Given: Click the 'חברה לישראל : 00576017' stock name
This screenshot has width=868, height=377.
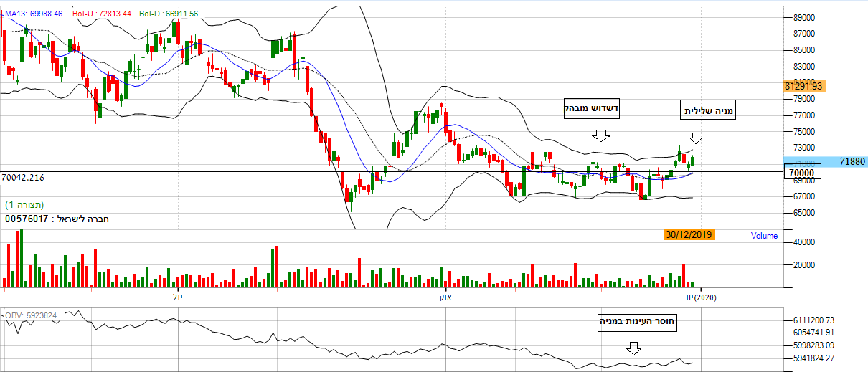Looking at the screenshot, I should click(x=57, y=219).
